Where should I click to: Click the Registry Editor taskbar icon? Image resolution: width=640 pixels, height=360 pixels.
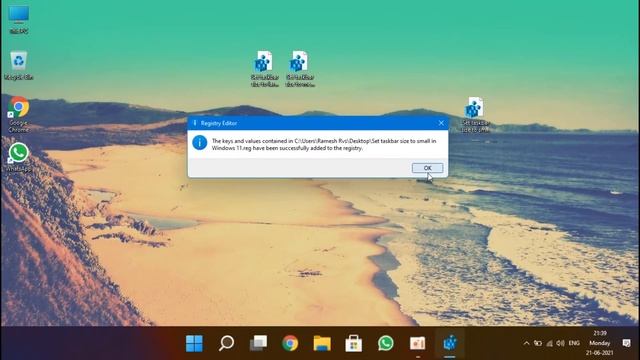coord(450,343)
